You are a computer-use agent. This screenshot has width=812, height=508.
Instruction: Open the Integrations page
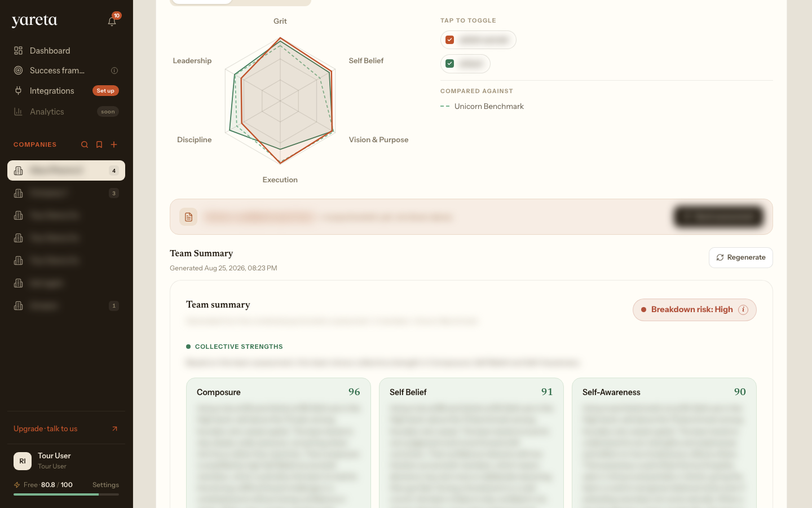[x=66, y=91]
